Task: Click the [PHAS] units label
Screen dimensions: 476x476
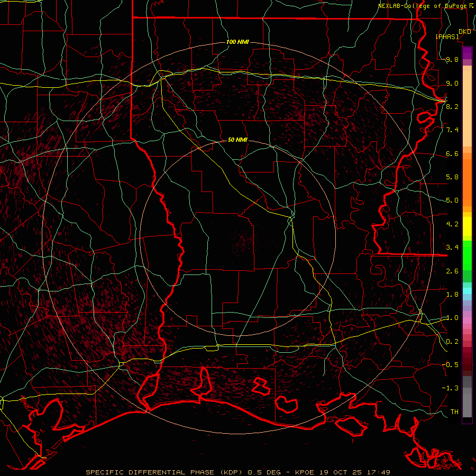Action: (x=447, y=36)
